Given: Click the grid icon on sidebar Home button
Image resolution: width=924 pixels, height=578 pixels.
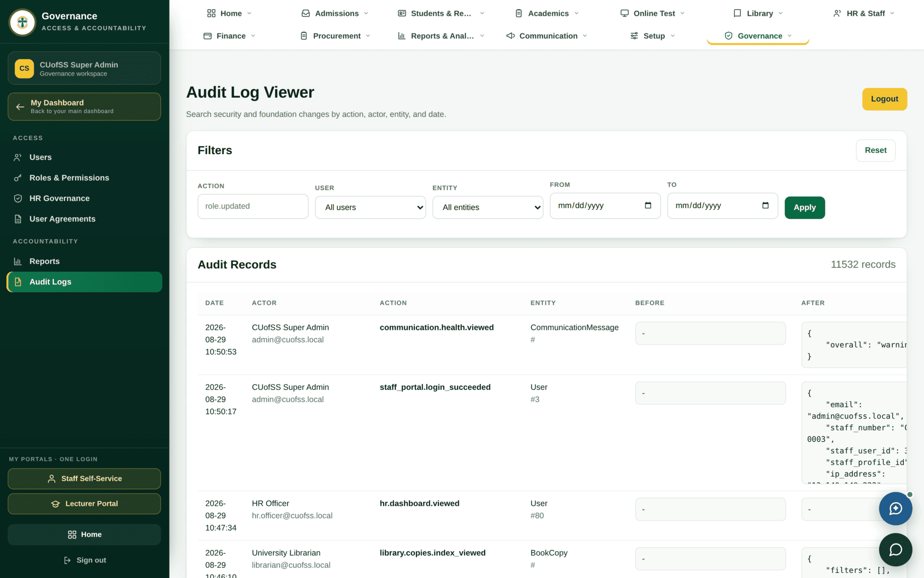Looking at the screenshot, I should 72,535.
